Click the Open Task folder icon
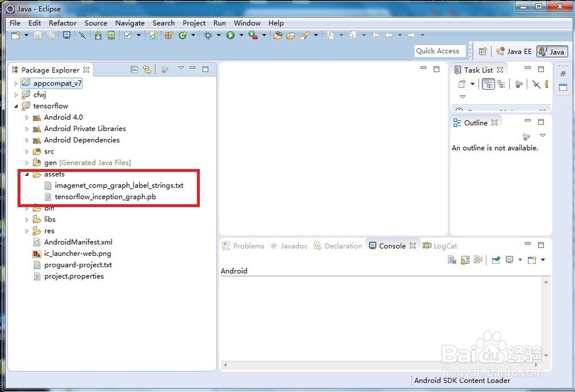The image size is (575, 392). [291, 36]
